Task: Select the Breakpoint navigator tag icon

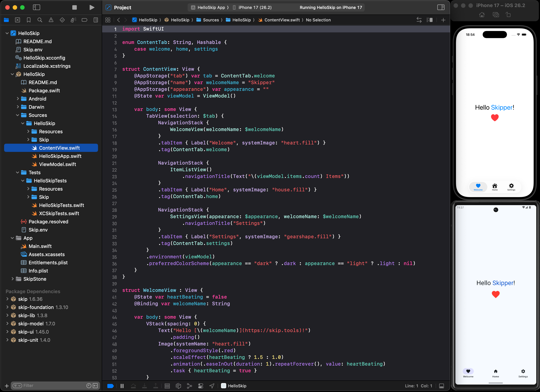Action: point(84,20)
